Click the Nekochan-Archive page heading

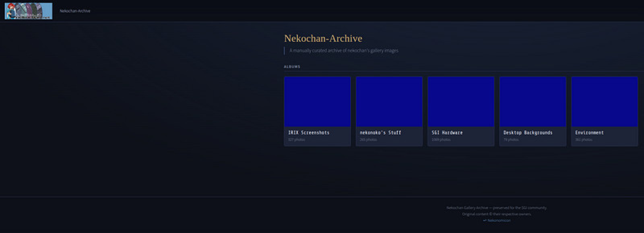click(323, 39)
